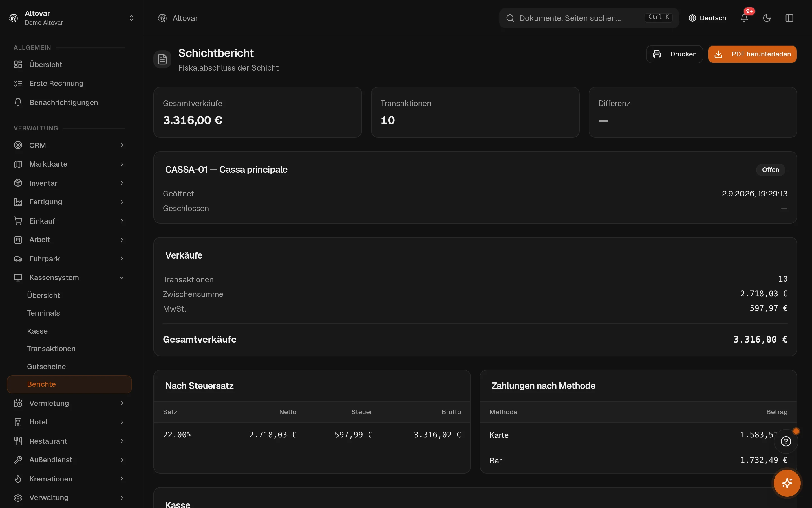Select the active Berichte item
The width and height of the screenshot is (812, 508).
coord(69,384)
